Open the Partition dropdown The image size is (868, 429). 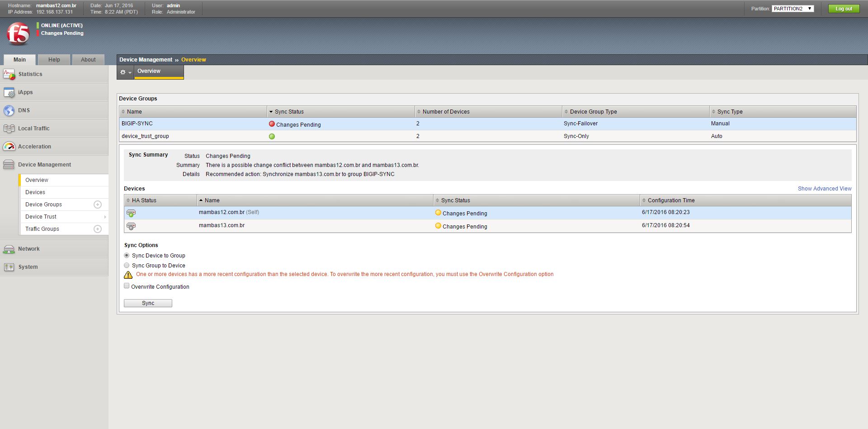(x=793, y=9)
